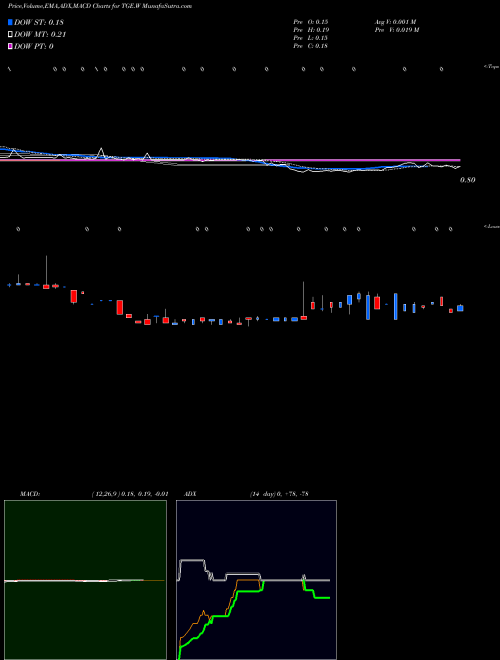Click the chart title mentioning MunafaSutra.com
Viewport: 500px width, 660px height.
[x=100, y=6]
